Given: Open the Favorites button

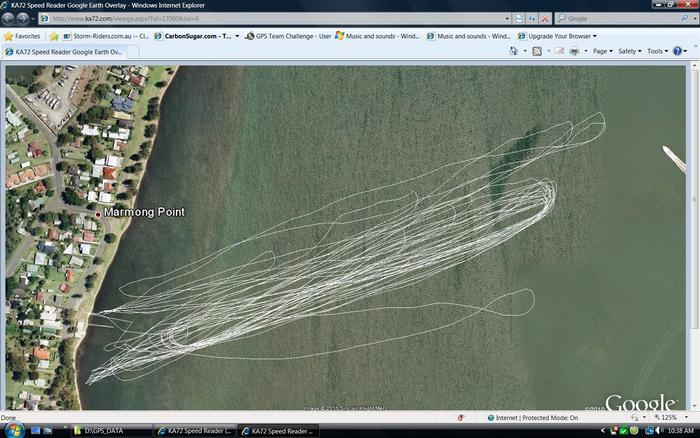Looking at the screenshot, I should tap(22, 36).
